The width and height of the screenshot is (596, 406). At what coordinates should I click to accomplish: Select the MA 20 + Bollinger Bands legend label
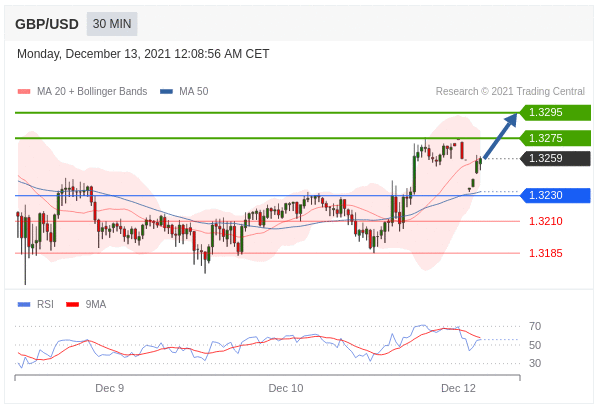(x=92, y=92)
